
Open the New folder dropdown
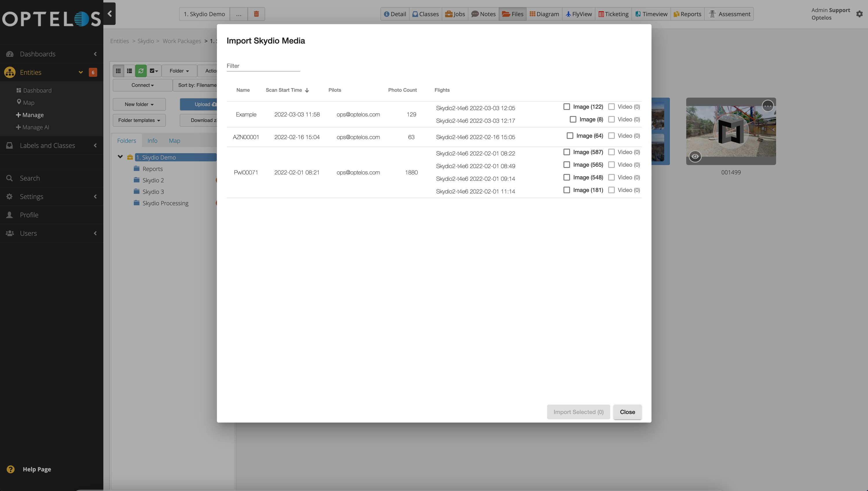[139, 104]
